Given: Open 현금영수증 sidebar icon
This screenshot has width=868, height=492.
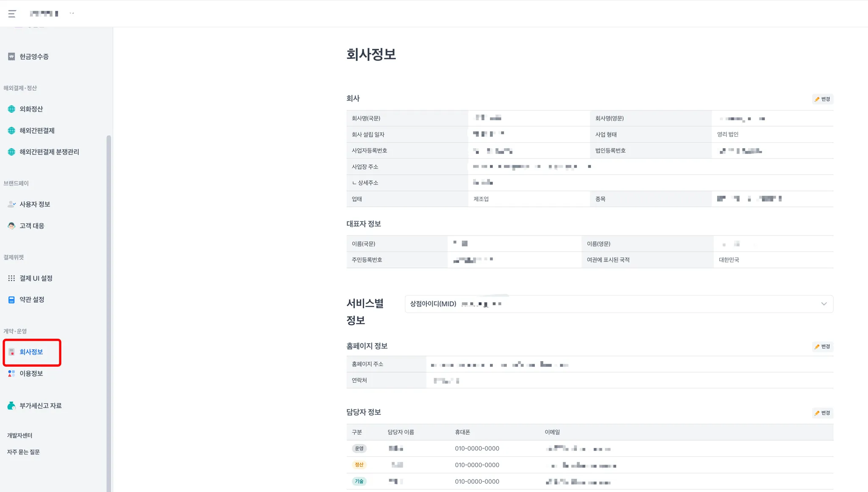Looking at the screenshot, I should pos(11,57).
